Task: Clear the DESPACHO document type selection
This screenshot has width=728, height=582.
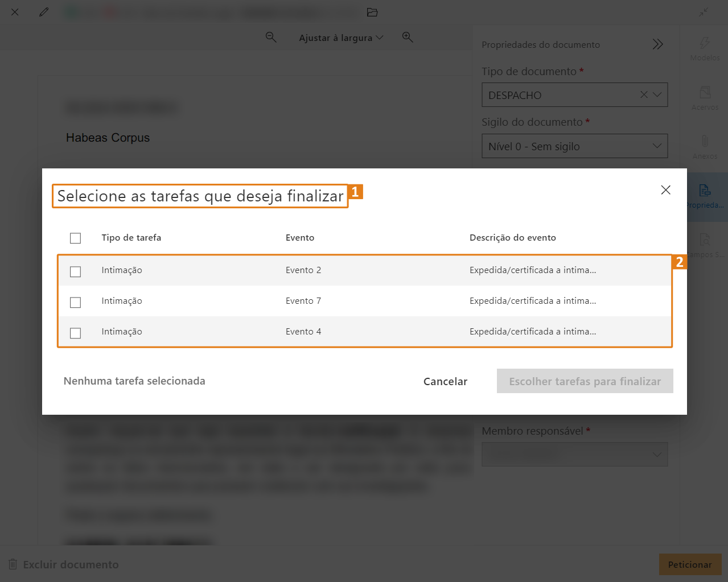Action: 644,95
